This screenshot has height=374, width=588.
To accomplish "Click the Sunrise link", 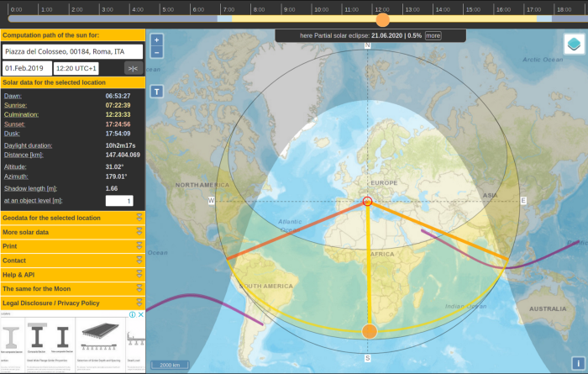I will 15,105.
